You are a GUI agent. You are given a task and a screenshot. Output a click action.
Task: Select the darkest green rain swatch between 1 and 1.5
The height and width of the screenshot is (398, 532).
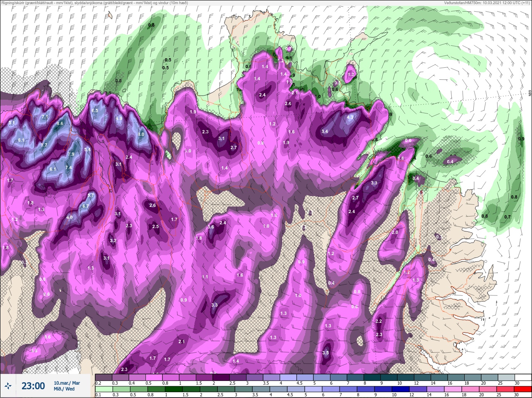(x=173, y=389)
